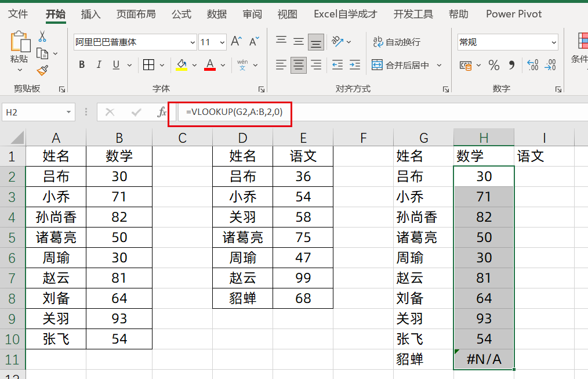The image size is (588, 379).
Task: Expand fill color dropdown arrow
Action: coord(194,65)
